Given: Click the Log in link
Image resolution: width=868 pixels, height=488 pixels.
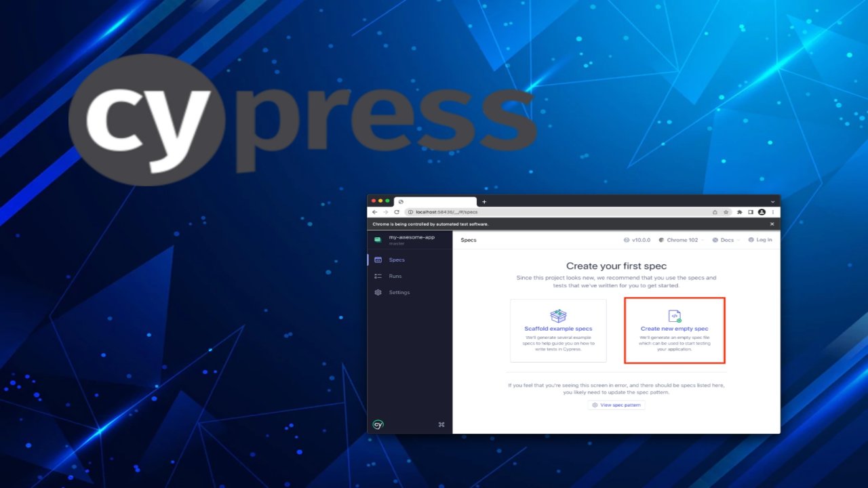Looking at the screenshot, I should [x=760, y=240].
